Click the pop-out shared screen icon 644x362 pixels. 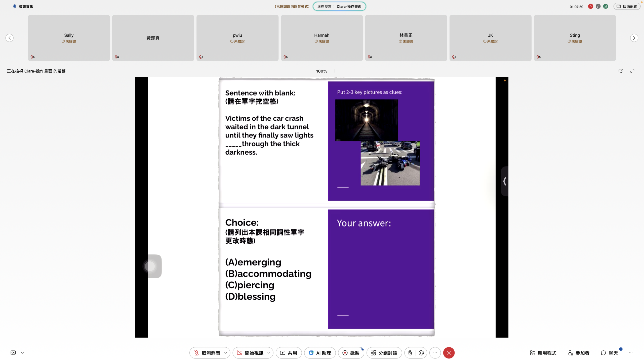click(x=621, y=71)
